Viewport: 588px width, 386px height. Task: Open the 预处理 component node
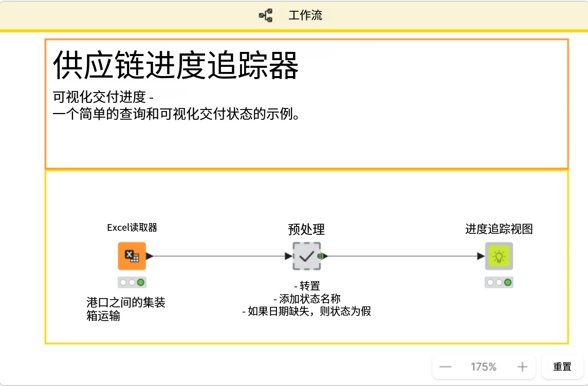point(306,256)
